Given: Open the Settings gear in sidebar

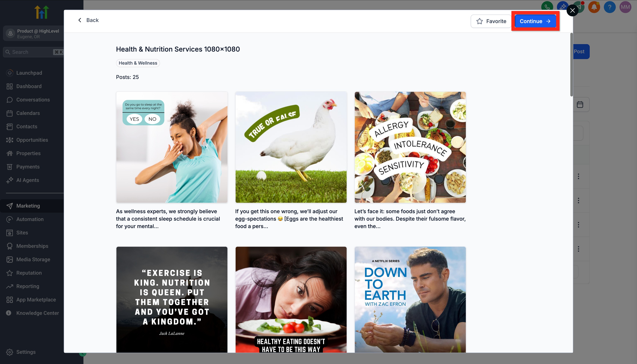Looking at the screenshot, I should click(9, 352).
